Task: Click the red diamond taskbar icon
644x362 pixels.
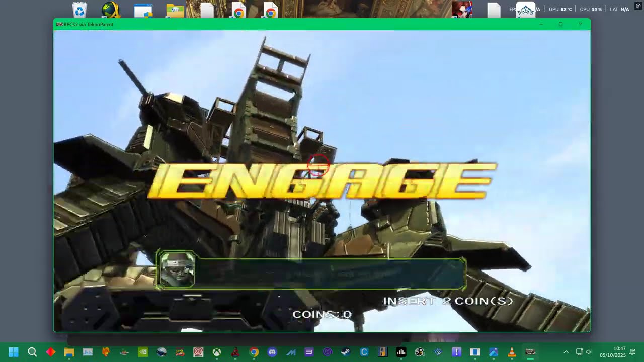Action: pos(51,352)
